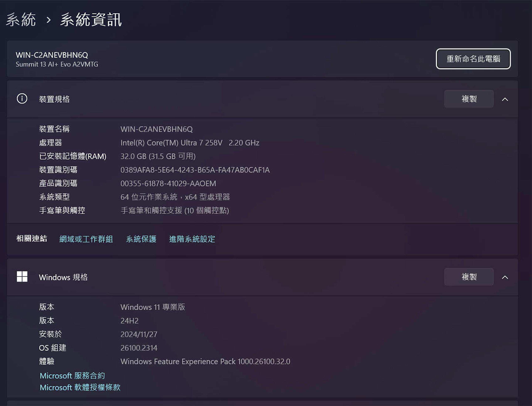This screenshot has height=406, width=532.
Task: Click the install date 2024/11/27
Action: tap(139, 334)
